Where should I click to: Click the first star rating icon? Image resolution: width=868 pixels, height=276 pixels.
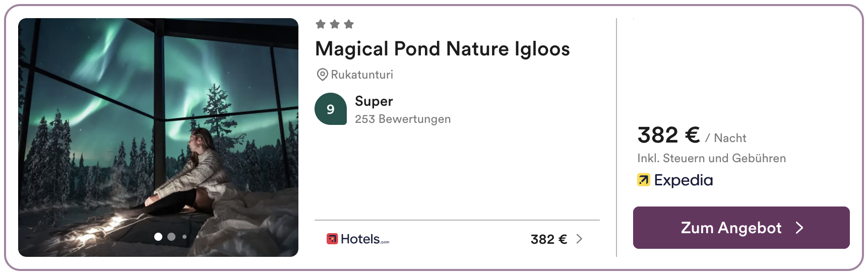[x=320, y=24]
